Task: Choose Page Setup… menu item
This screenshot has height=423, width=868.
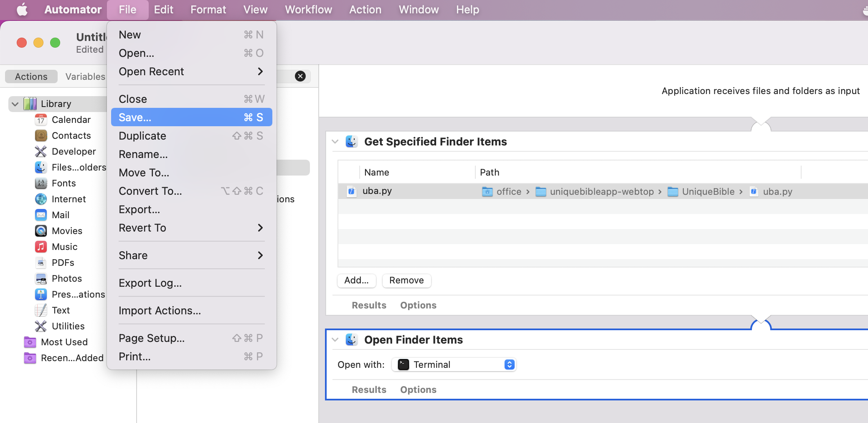Action: 192,338
